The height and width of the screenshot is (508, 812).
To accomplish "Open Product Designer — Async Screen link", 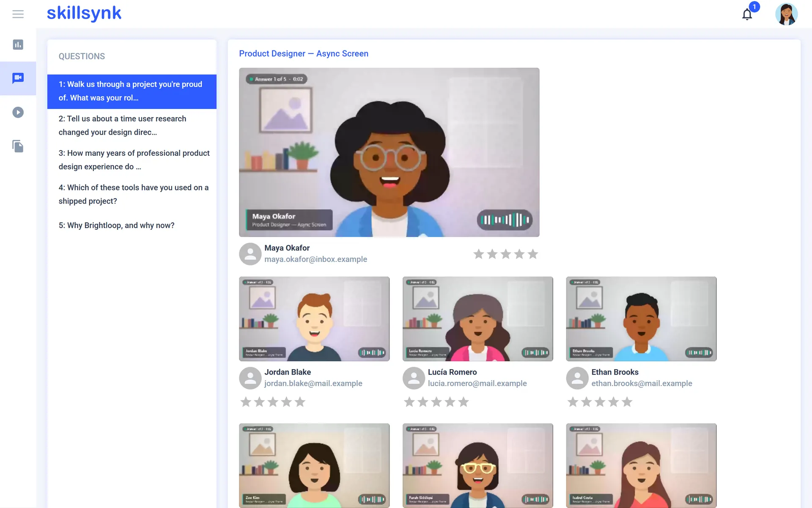I will tap(304, 54).
